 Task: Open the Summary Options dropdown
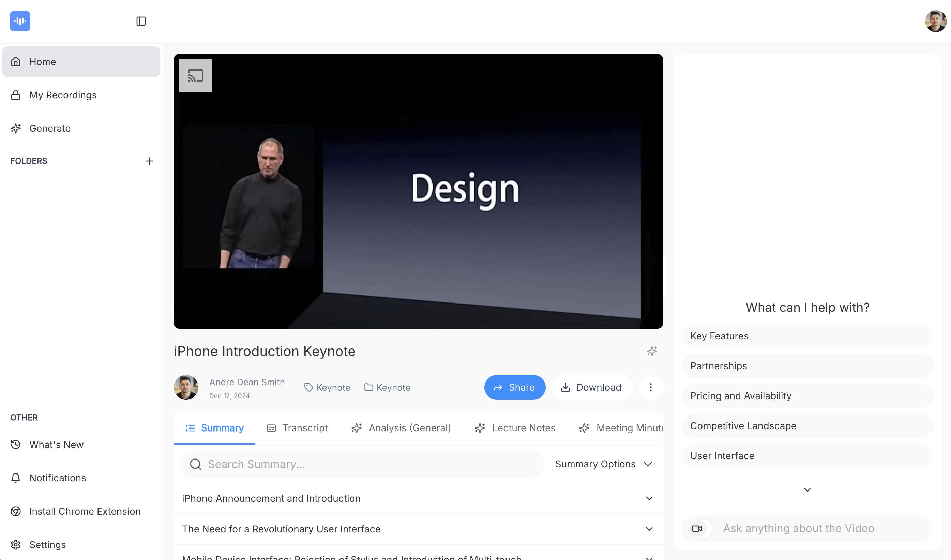tap(603, 464)
